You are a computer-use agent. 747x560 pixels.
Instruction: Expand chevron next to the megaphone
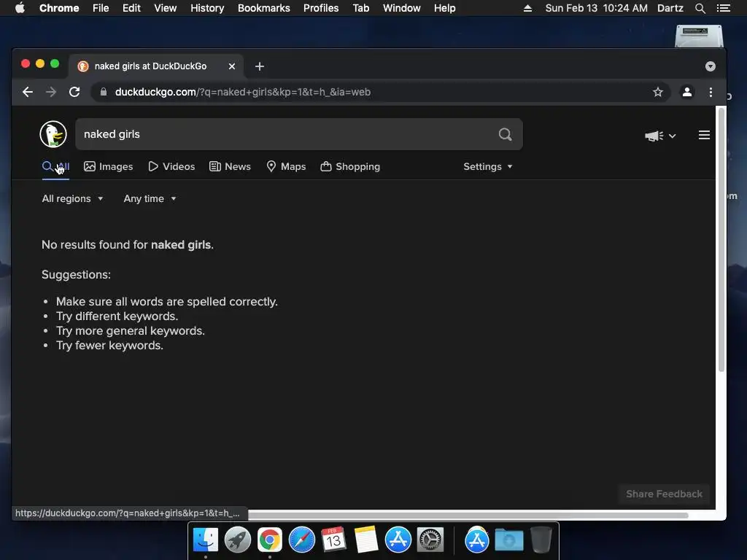point(672,136)
